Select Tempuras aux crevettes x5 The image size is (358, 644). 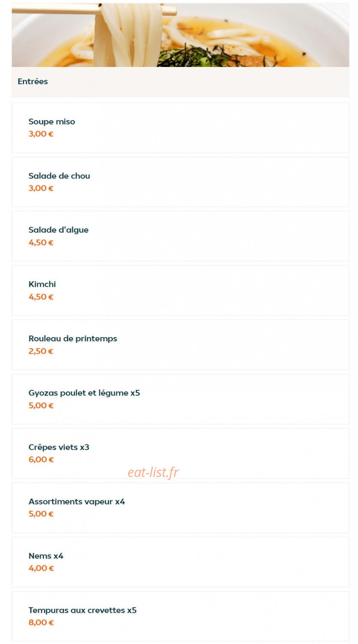(180, 617)
